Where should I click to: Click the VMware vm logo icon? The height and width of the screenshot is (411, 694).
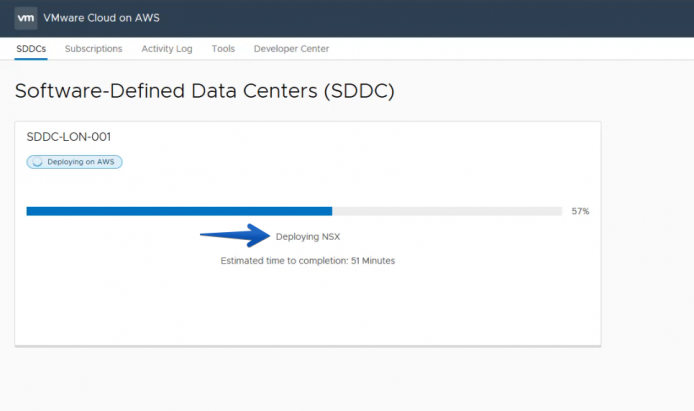pos(26,18)
